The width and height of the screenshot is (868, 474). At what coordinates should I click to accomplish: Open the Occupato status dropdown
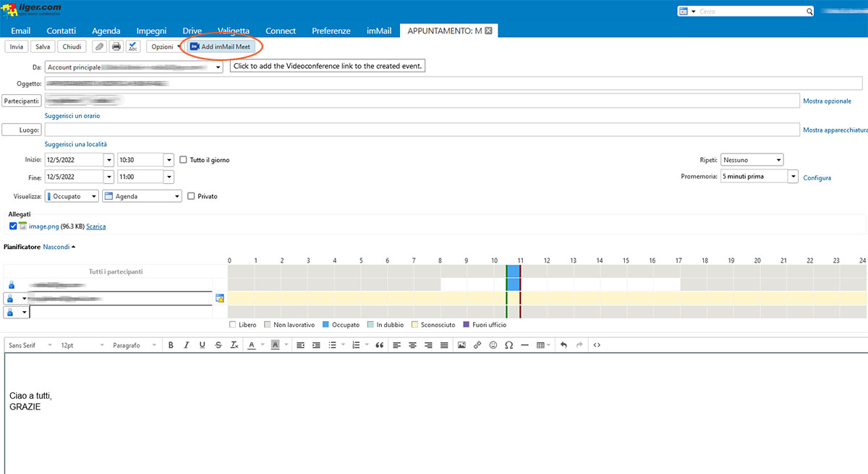(x=72, y=196)
